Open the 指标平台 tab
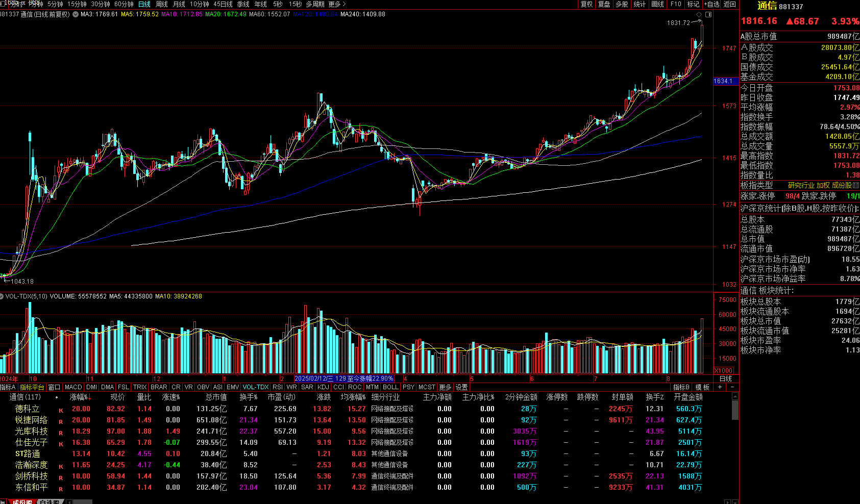Image resolution: width=860 pixels, height=504 pixels. (32, 387)
